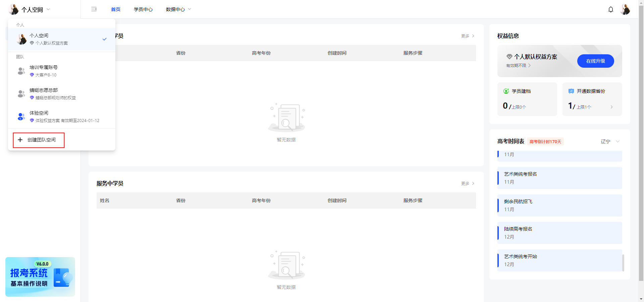
Task: Click the plus icon for 创建团队空间
Action: click(20, 140)
